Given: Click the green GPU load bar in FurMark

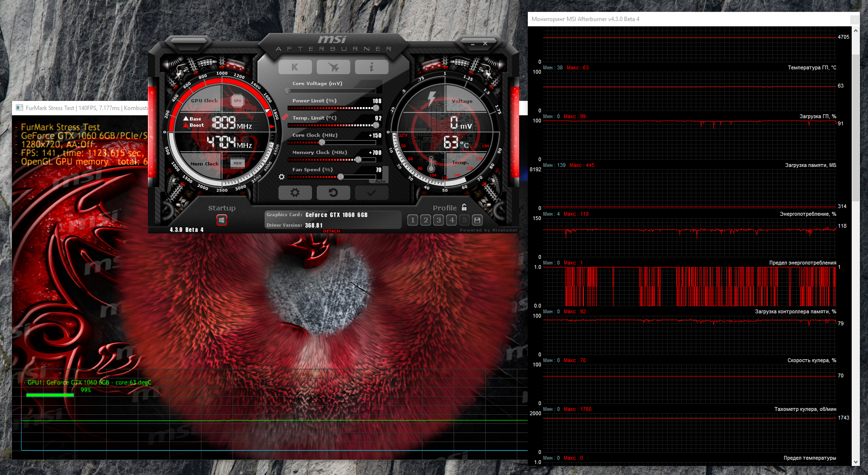Looking at the screenshot, I should [x=50, y=395].
